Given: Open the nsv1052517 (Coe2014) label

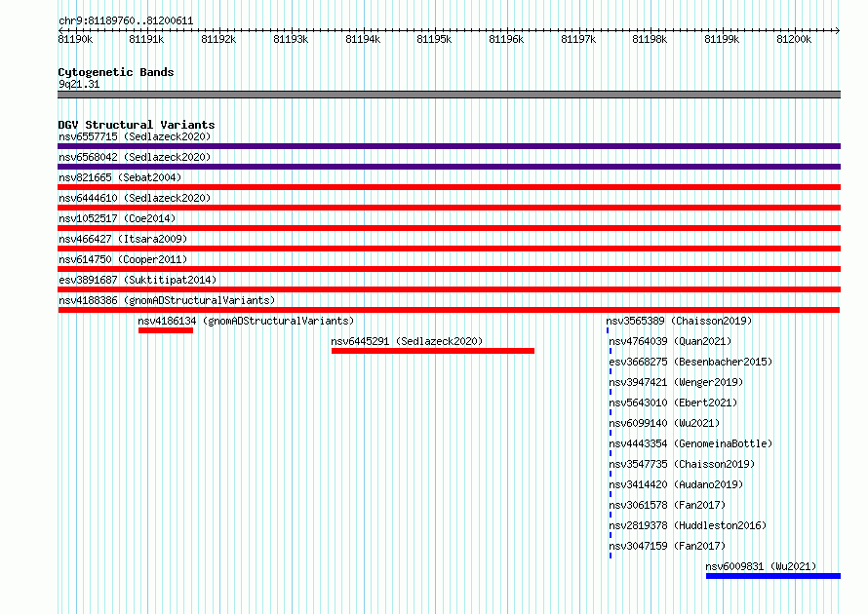Looking at the screenshot, I should click(117, 218).
